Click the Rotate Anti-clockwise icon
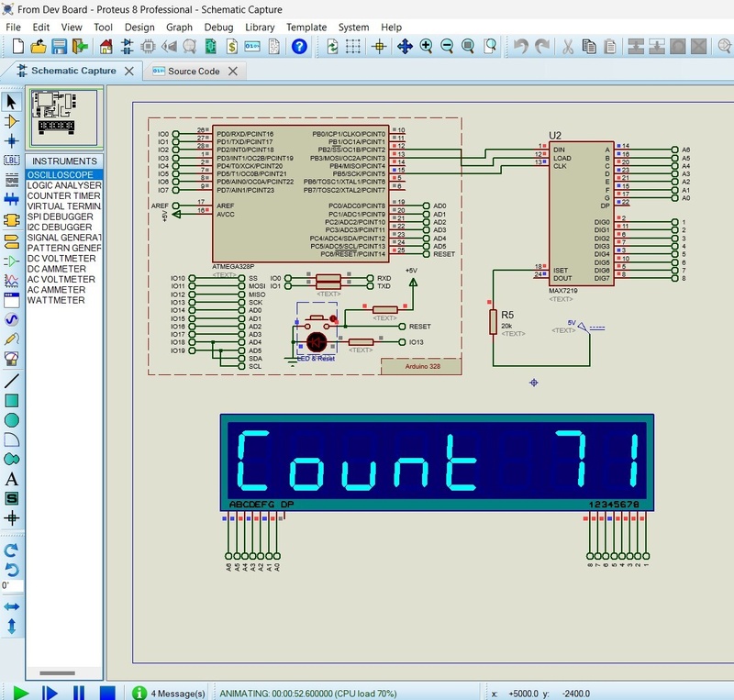This screenshot has width=734, height=700. 12,570
